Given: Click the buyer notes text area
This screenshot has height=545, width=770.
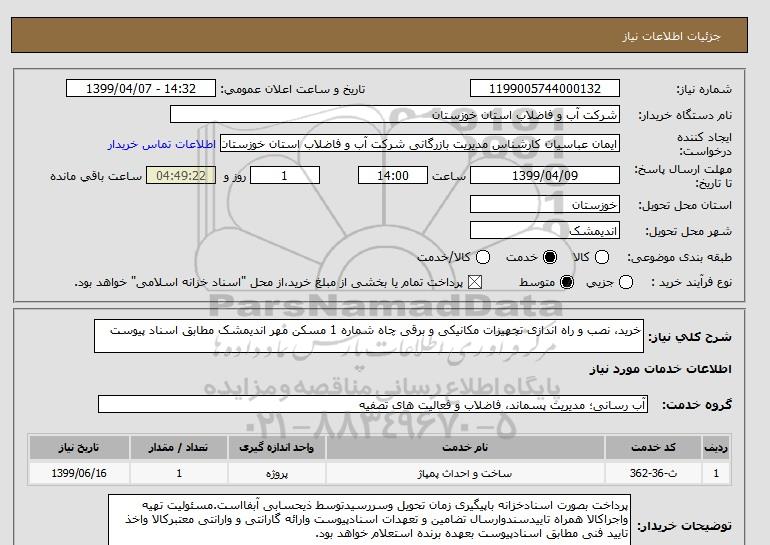Looking at the screenshot, I should [369, 519].
